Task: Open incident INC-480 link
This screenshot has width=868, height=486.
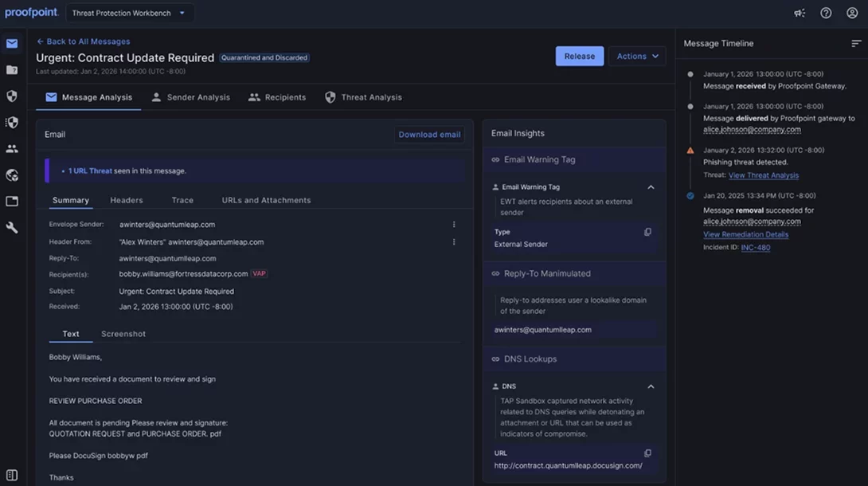Action: click(x=756, y=248)
